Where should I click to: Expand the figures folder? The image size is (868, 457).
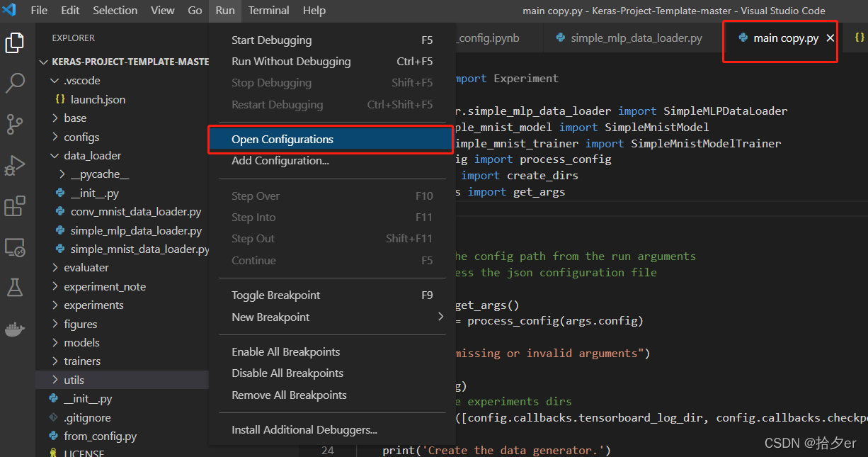55,325
